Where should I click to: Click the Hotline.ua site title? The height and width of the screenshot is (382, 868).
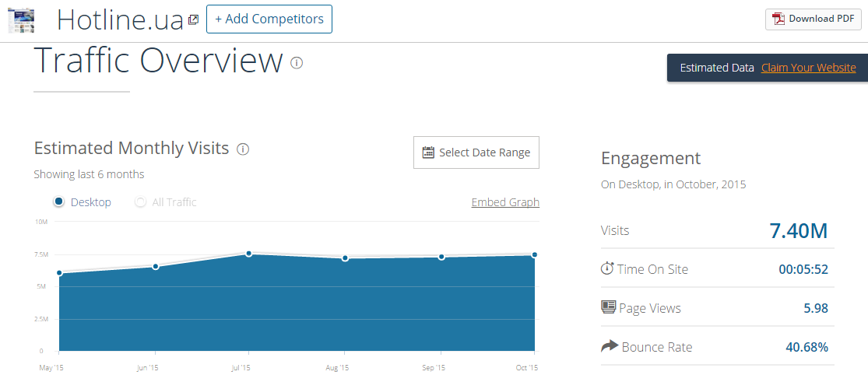(x=120, y=19)
